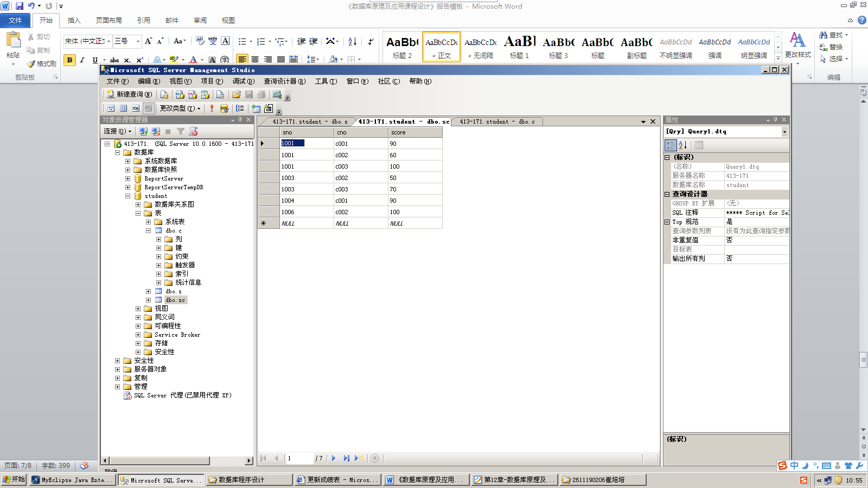The image size is (868, 488).
Task: Toggle Bold in Word ribbon
Action: (69, 60)
